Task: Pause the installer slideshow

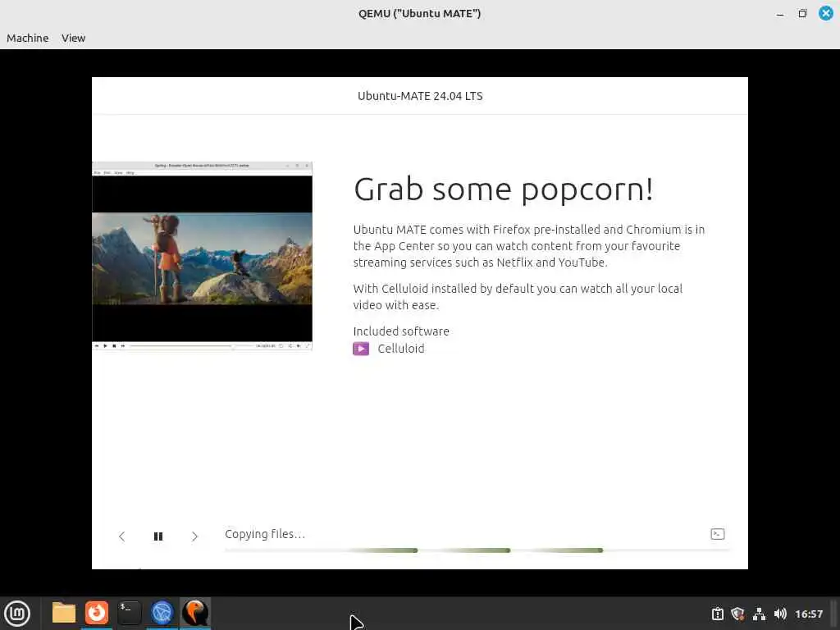Action: [x=158, y=536]
